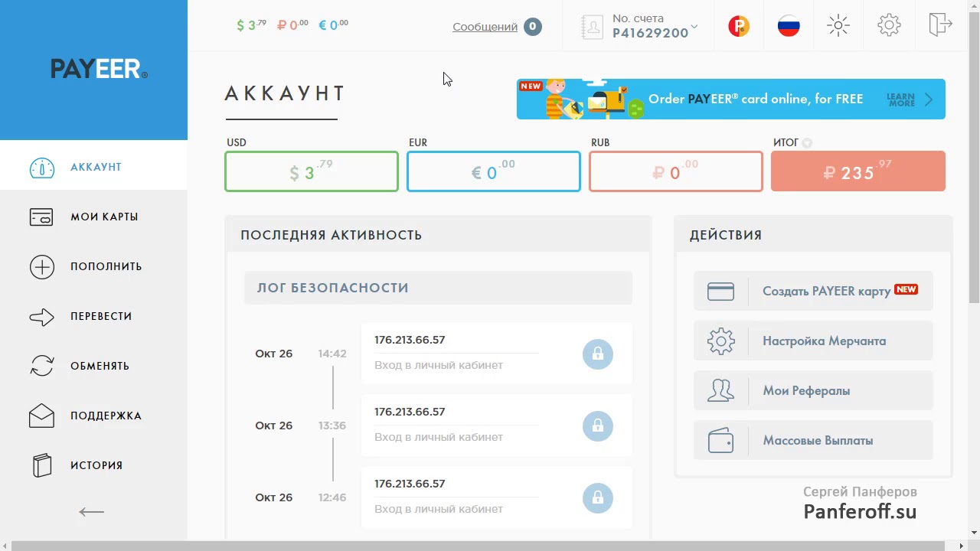980x551 pixels.
Task: Click the banner's right chevron arrow
Action: [929, 99]
